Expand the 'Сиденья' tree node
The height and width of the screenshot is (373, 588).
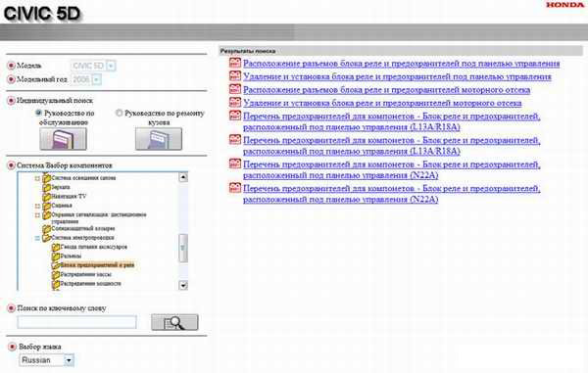click(37, 206)
